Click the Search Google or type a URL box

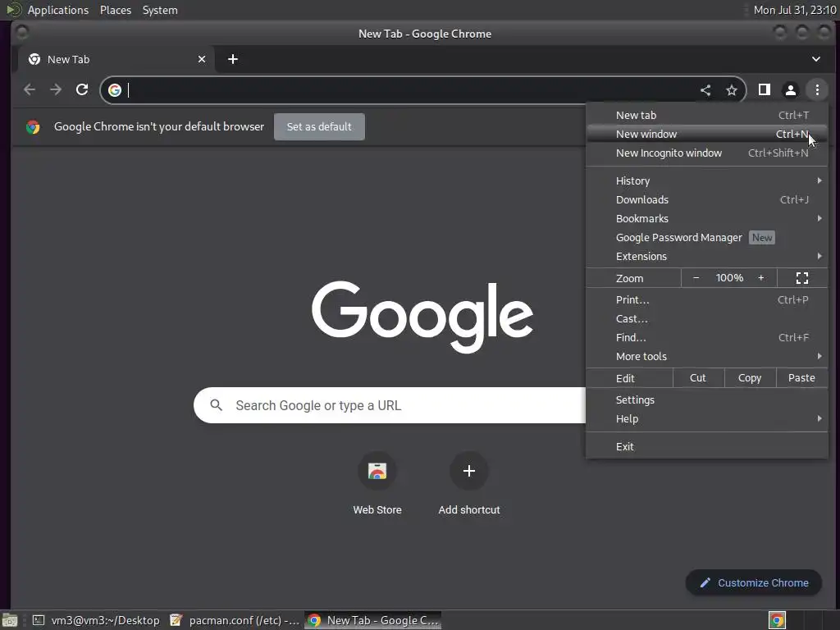390,405
